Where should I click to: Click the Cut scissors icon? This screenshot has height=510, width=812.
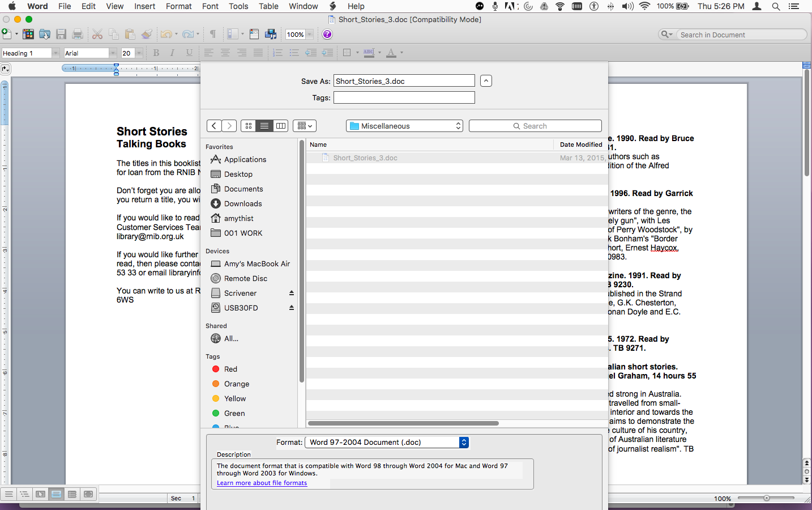click(97, 34)
